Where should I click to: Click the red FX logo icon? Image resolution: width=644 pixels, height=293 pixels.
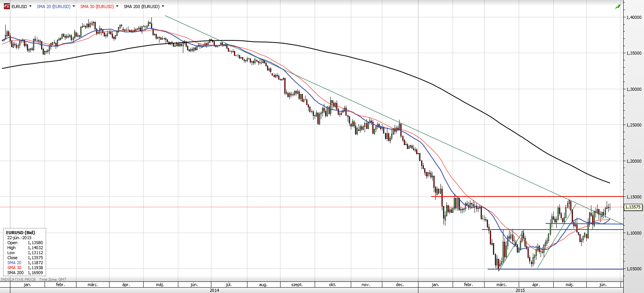coord(7,6)
